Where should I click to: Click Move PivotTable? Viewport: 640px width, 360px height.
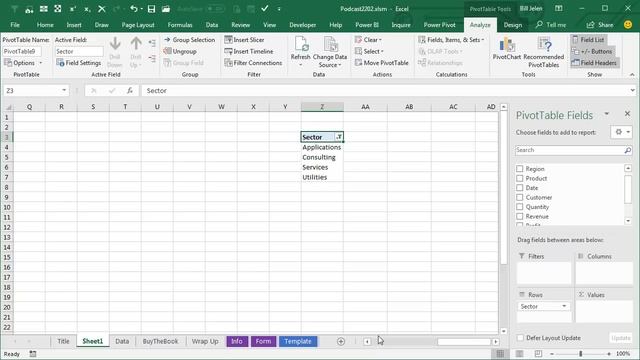pos(382,63)
